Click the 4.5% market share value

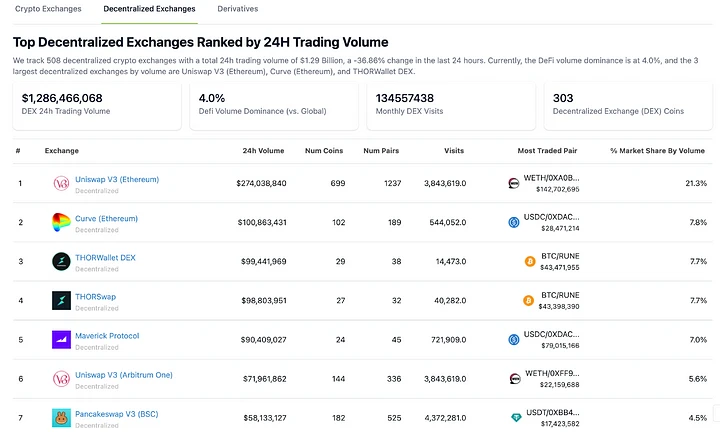tap(698, 418)
